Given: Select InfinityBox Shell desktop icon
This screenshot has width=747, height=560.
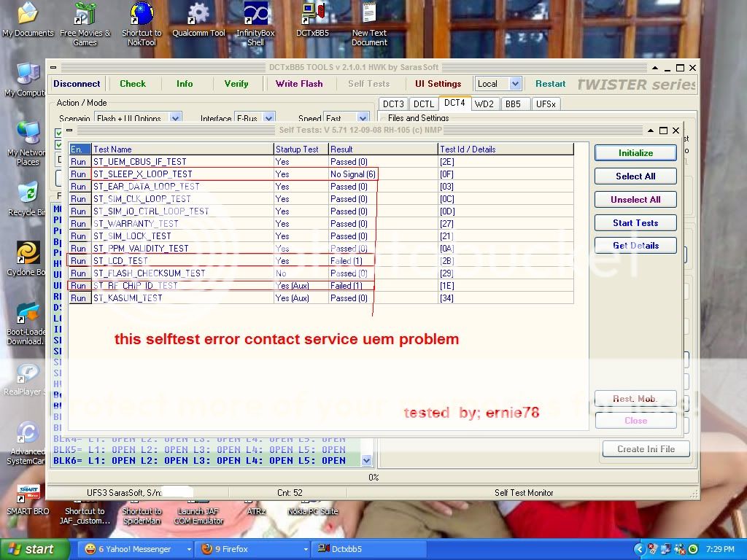Looking at the screenshot, I should (x=255, y=24).
